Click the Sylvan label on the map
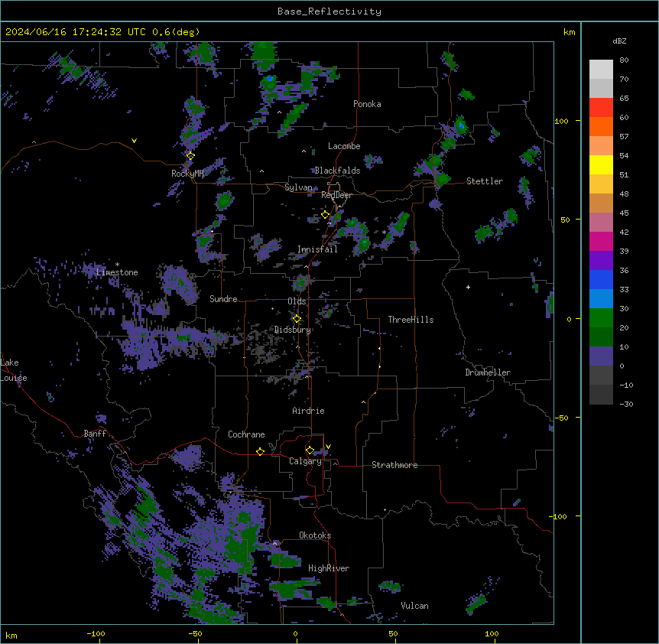Screen dimensions: 659x644 click(298, 187)
